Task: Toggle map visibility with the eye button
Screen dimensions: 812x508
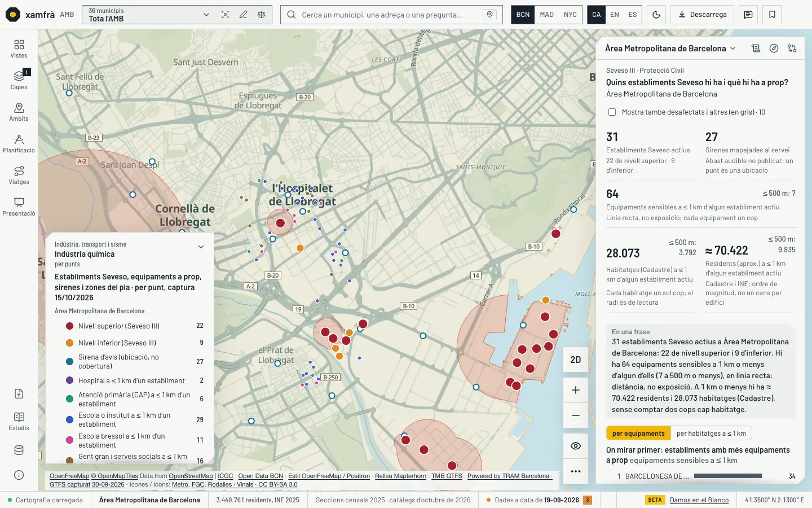Action: pos(575,446)
